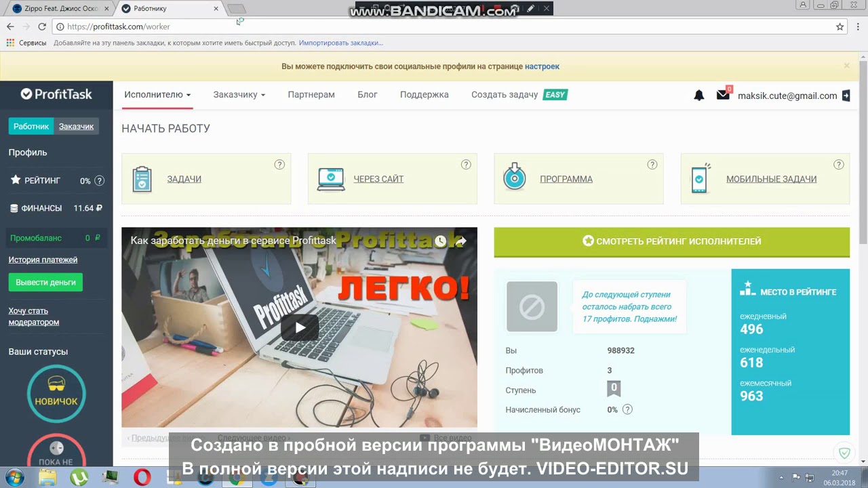Close the Zippo Feat. browser tab
Screen dimensions: 868x488
pyautogui.click(x=106, y=9)
